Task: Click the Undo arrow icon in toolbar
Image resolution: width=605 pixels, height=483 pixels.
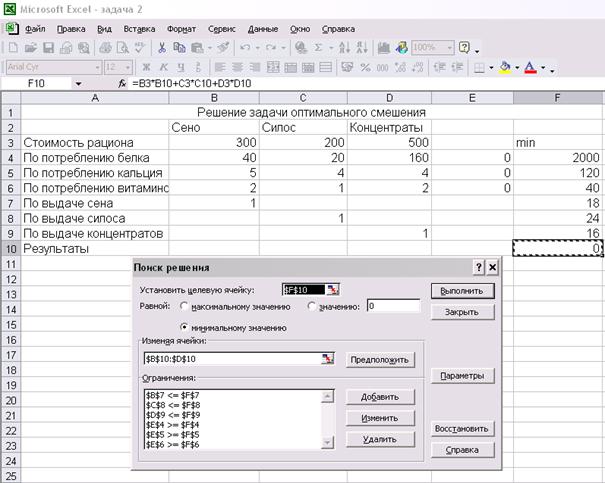Action: pos(245,47)
